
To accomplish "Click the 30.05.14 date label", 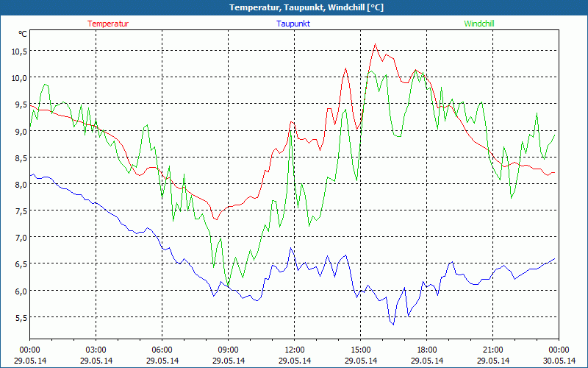I will (x=559, y=361).
